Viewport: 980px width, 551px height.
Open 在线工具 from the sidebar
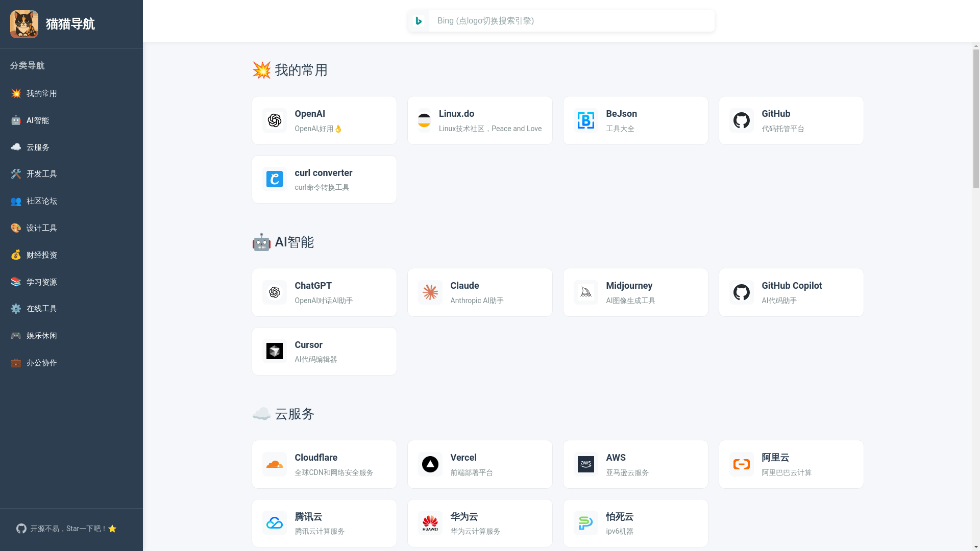(71, 309)
